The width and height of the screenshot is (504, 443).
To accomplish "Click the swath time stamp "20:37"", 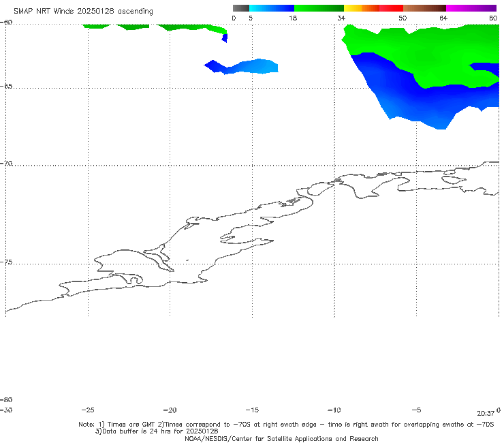I will pyautogui.click(x=486, y=414).
